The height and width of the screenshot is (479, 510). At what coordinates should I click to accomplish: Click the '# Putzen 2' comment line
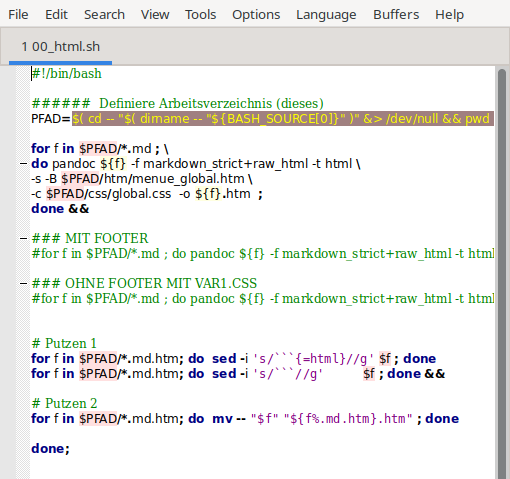tap(64, 403)
